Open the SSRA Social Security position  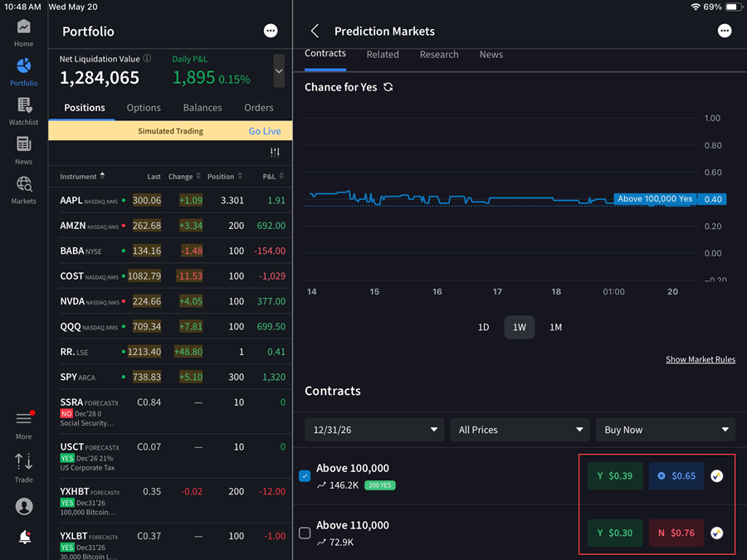pyautogui.click(x=170, y=411)
